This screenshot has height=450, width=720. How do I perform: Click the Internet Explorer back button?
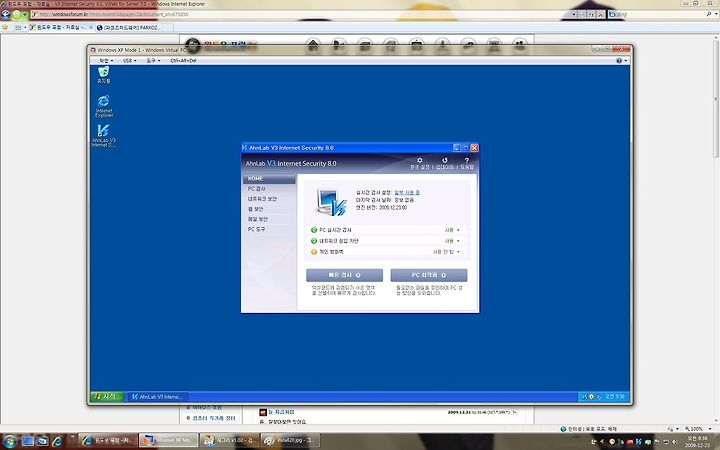tap(6, 14)
